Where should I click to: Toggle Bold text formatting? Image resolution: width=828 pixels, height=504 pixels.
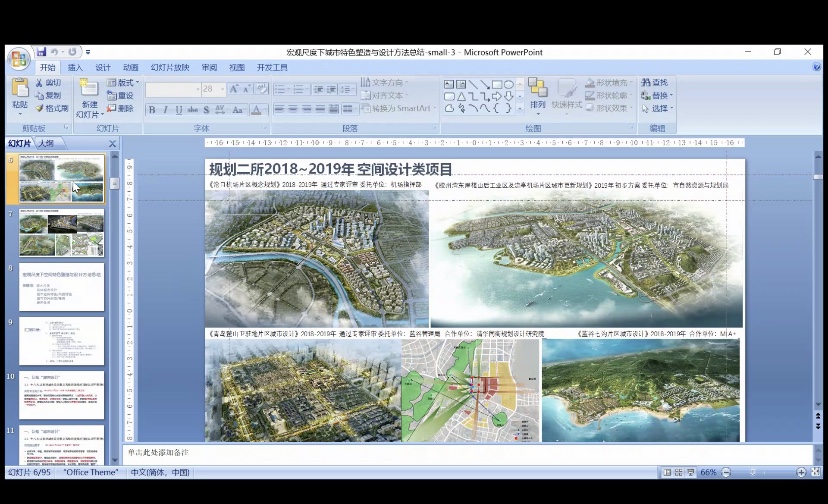[x=152, y=109]
